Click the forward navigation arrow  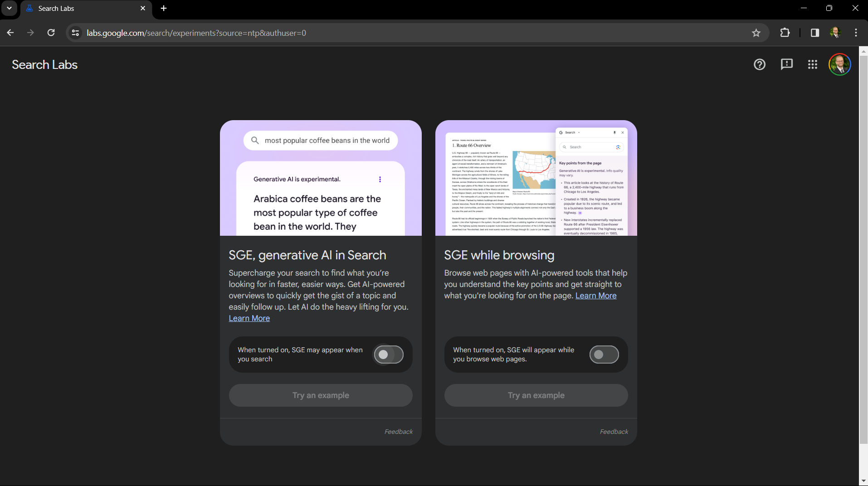[30, 33]
